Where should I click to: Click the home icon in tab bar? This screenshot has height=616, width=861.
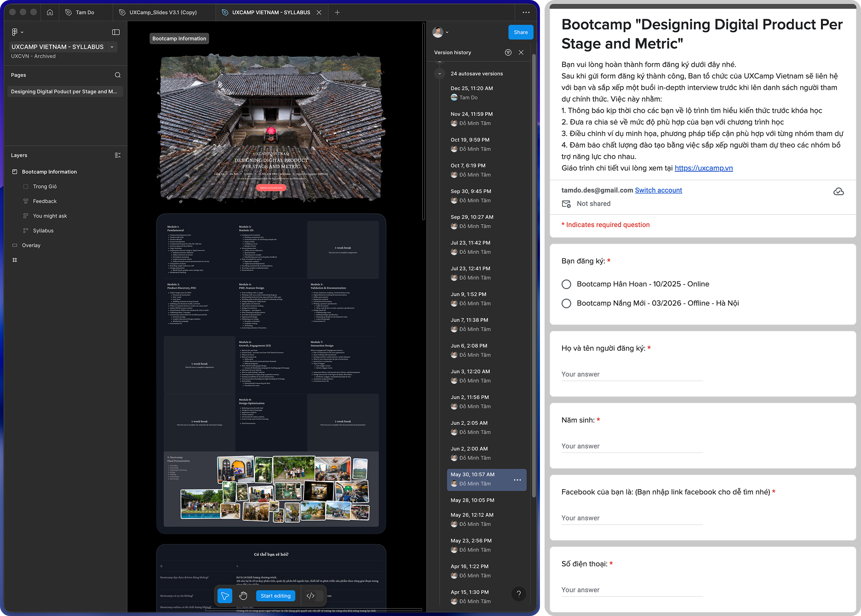pos(50,12)
